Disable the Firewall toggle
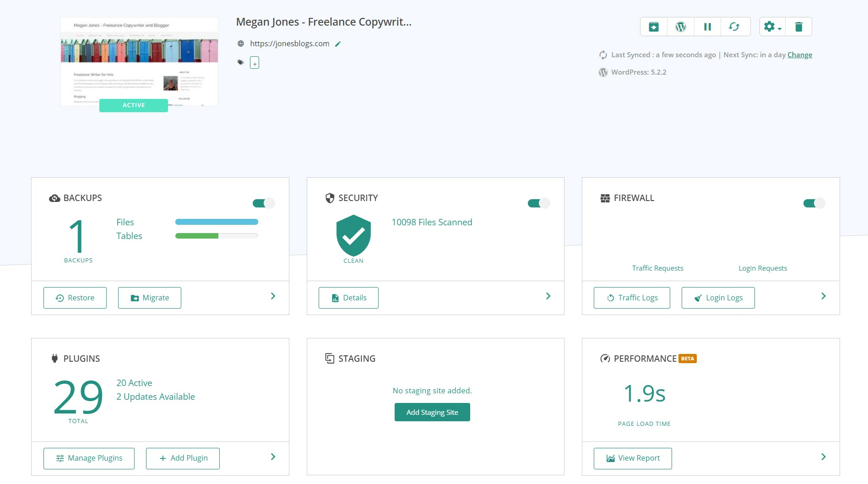The image size is (868, 484). [x=814, y=203]
